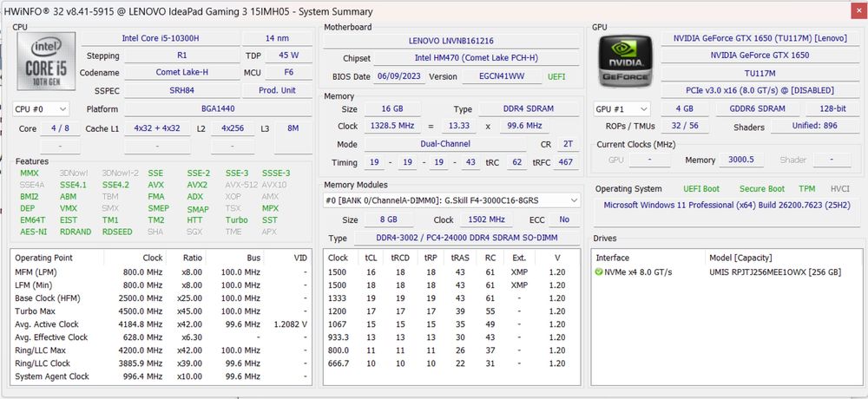This screenshot has height=399, width=868.
Task: Open the GPU #1 selector dropdown
Action: pyautogui.click(x=621, y=109)
